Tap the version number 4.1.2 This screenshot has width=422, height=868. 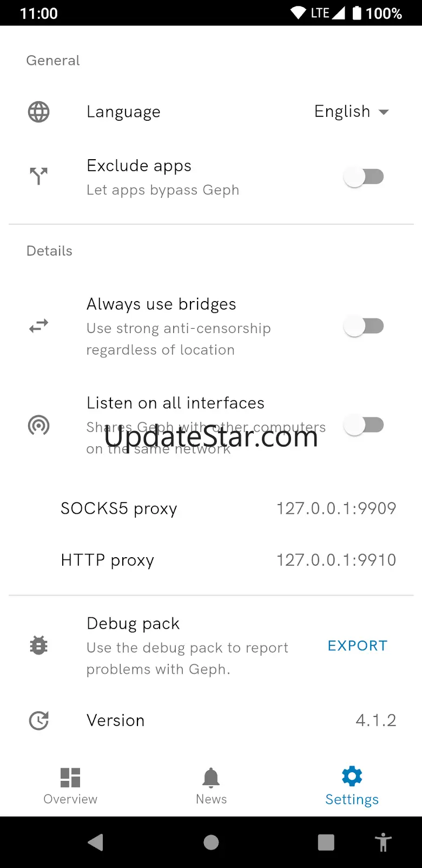[x=375, y=720]
